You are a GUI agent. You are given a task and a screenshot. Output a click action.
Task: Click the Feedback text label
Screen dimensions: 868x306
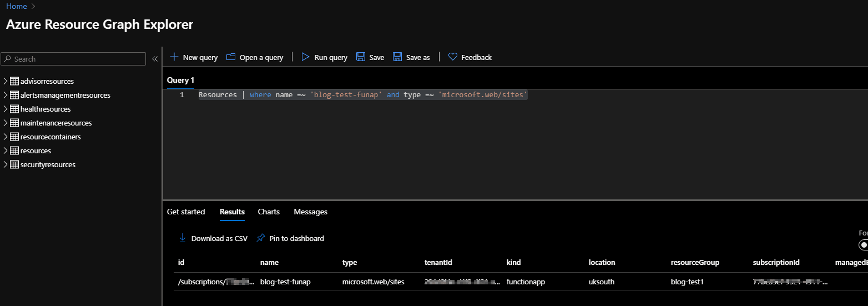coord(476,57)
